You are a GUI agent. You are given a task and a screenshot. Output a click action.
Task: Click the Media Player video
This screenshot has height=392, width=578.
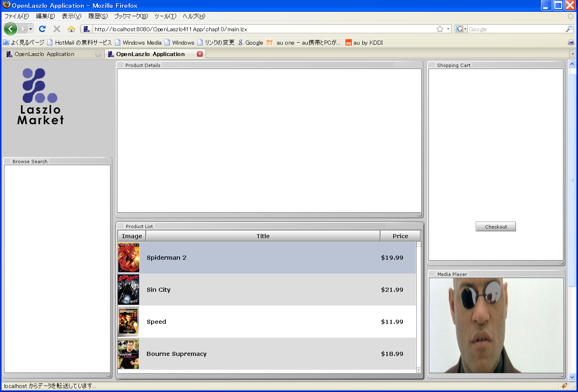(496, 325)
